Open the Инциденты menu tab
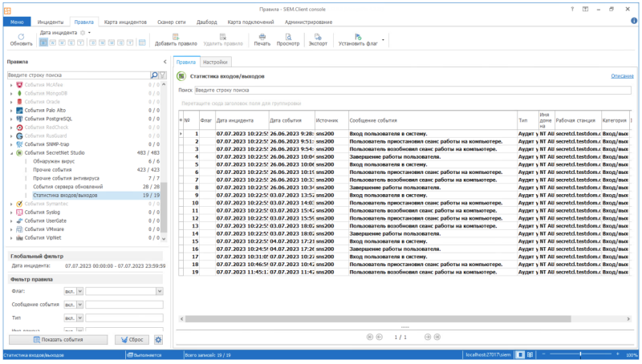 tap(51, 22)
